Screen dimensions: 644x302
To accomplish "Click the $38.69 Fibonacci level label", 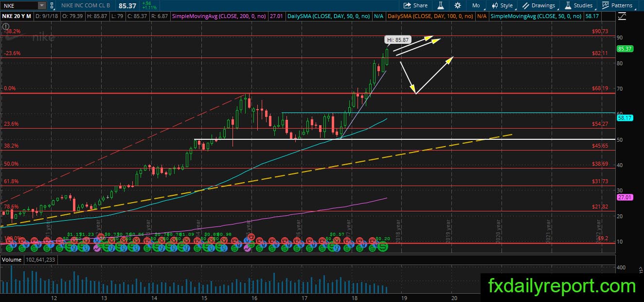I will point(600,164).
